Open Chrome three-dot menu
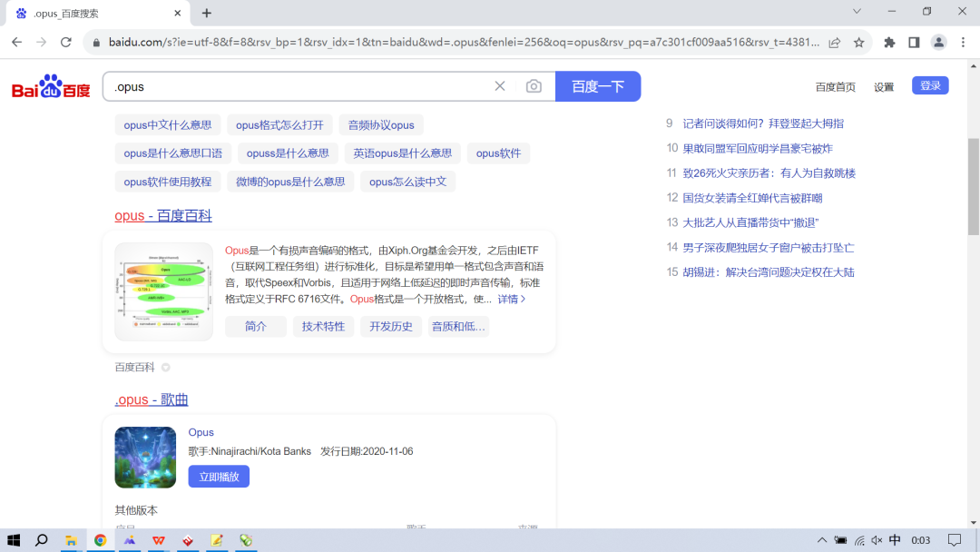 [963, 43]
